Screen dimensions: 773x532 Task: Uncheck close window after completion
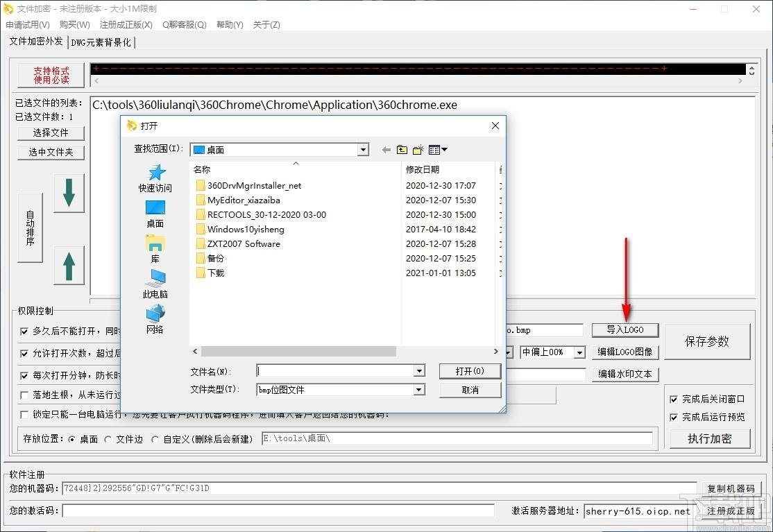[x=673, y=400]
